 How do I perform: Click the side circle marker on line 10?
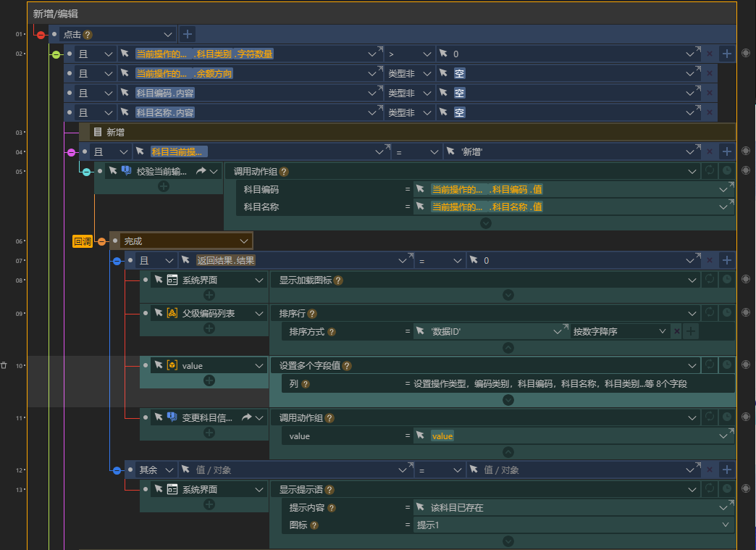[x=745, y=365]
